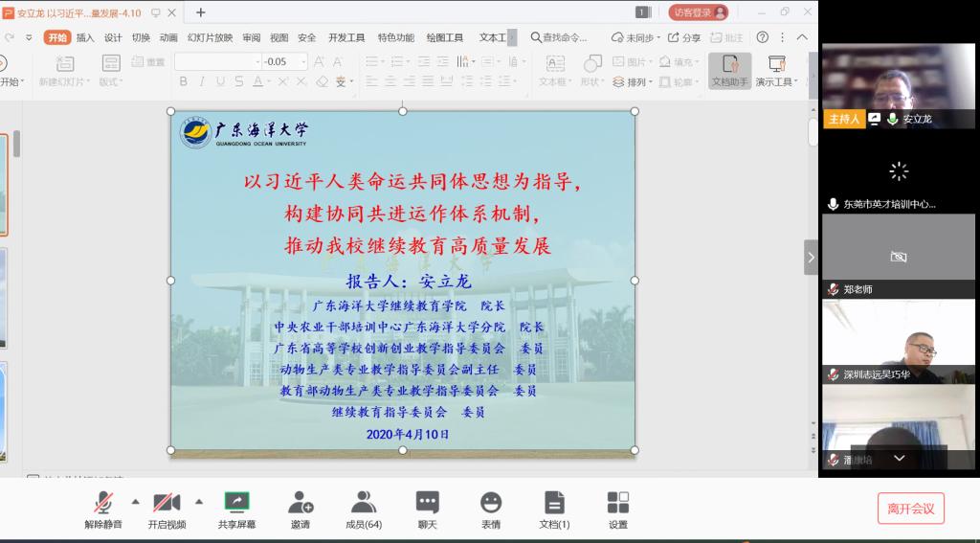980x543 pixels.
Task: Expand the participant video list chevron
Action: pos(899,459)
